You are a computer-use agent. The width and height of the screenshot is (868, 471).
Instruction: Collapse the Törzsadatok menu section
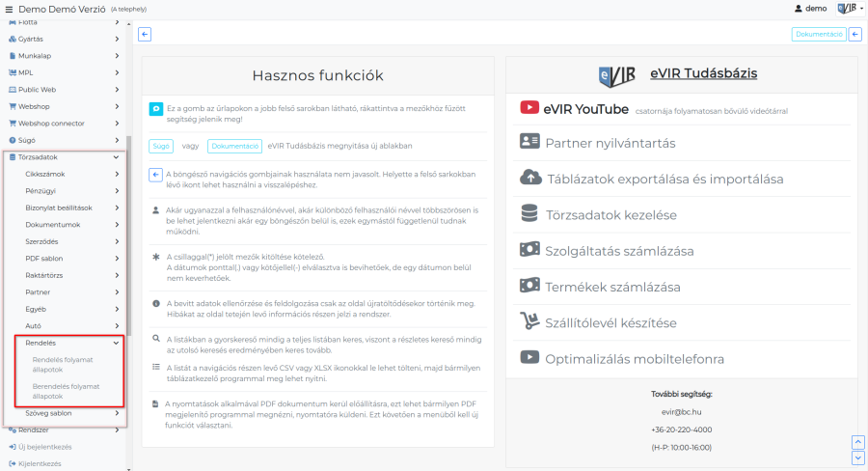[117, 156]
